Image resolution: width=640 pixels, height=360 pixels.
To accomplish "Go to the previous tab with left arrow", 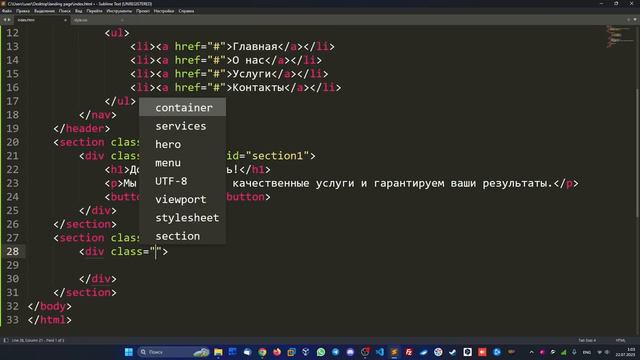I will 4,20.
